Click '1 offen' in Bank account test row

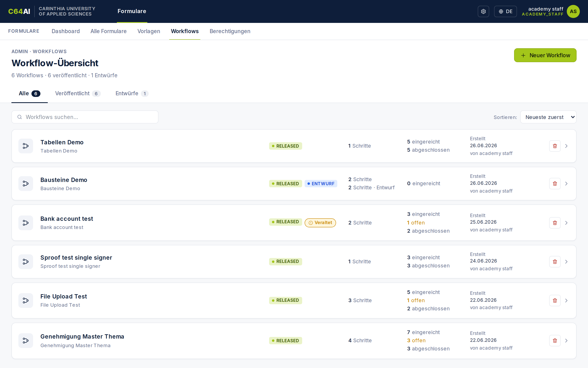point(416,223)
